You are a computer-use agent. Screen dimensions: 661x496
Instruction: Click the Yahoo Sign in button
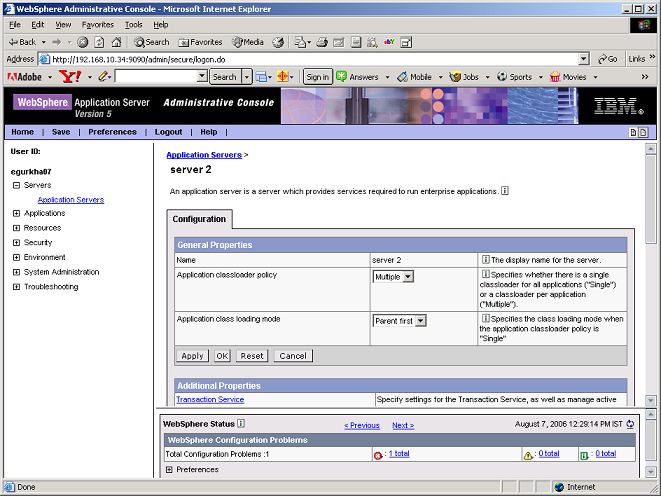(318, 77)
